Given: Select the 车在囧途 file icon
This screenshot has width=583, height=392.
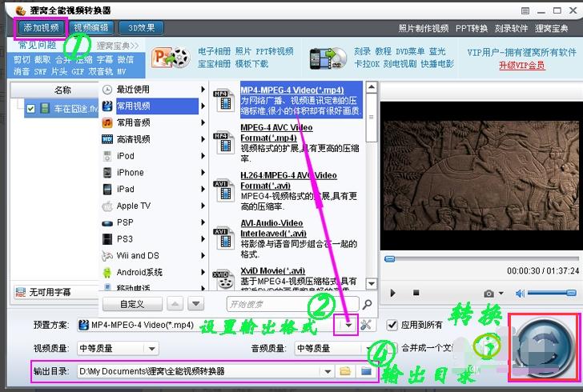Looking at the screenshot, I should pyautogui.click(x=45, y=109).
